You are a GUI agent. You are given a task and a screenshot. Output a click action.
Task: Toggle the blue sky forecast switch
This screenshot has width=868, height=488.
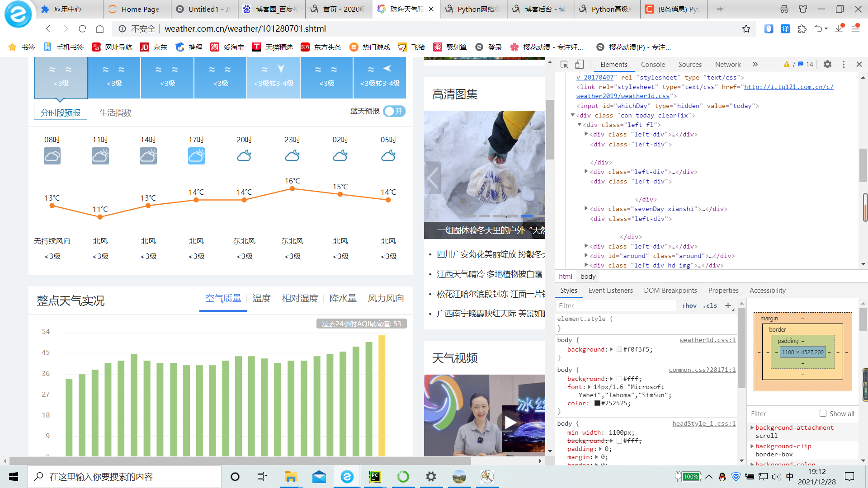point(393,112)
